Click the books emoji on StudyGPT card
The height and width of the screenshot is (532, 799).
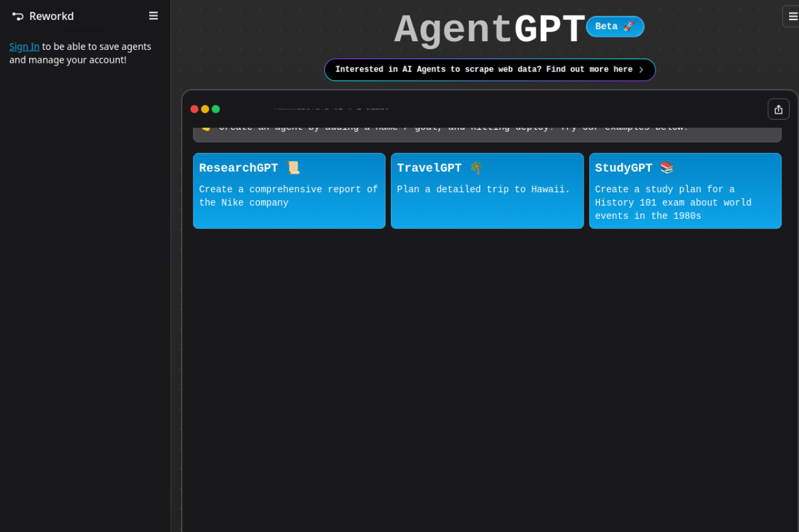(667, 168)
